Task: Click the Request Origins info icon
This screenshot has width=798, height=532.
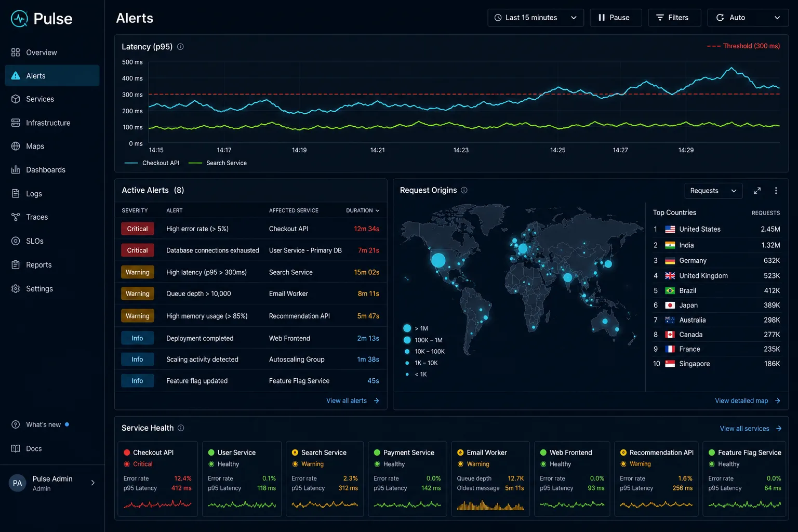Action: coord(464,191)
